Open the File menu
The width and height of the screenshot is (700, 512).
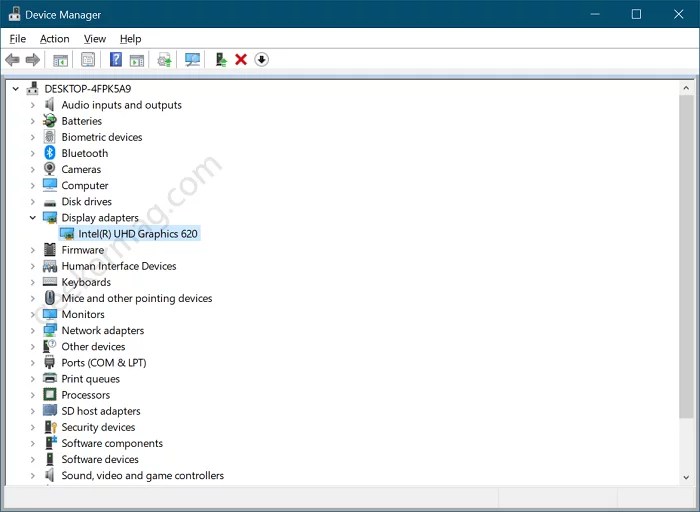click(x=17, y=39)
